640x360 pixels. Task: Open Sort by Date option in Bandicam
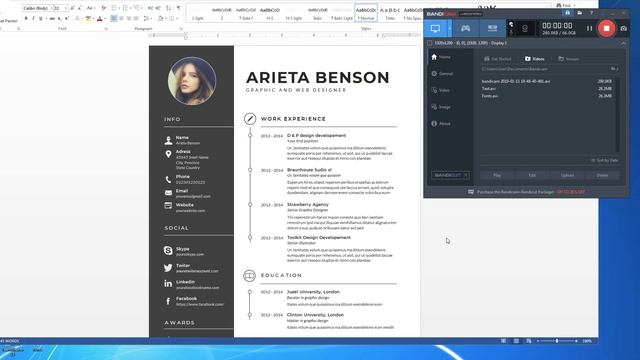(x=605, y=160)
